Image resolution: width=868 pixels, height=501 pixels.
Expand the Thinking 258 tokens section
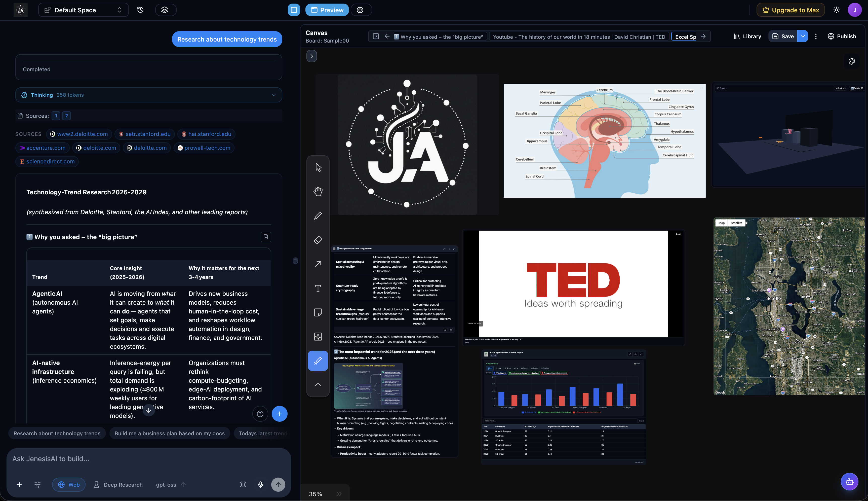(x=148, y=95)
